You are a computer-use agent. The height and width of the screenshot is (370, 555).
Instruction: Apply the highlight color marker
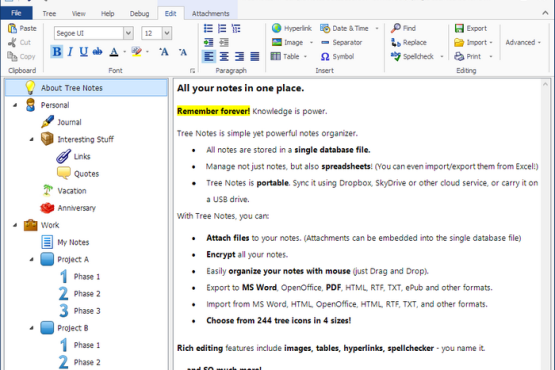point(137,52)
